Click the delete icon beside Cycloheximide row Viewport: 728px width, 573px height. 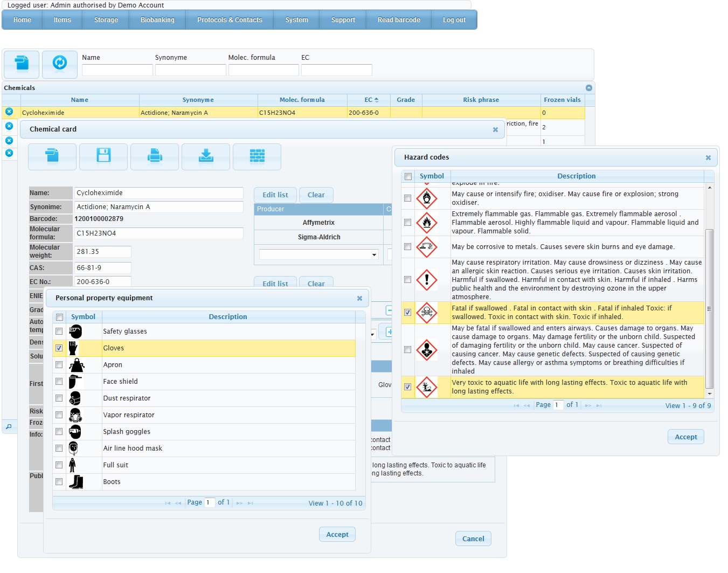click(9, 112)
